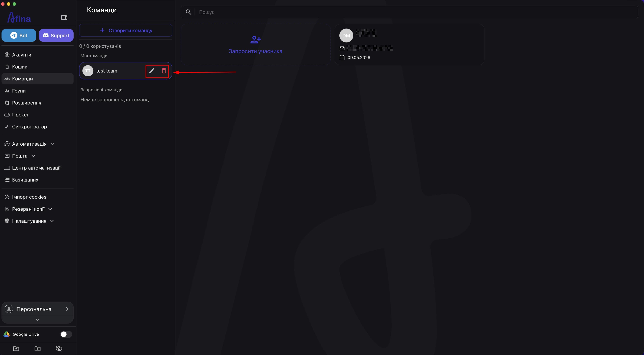Open Проксі in the sidebar
This screenshot has width=644, height=355.
click(38, 115)
